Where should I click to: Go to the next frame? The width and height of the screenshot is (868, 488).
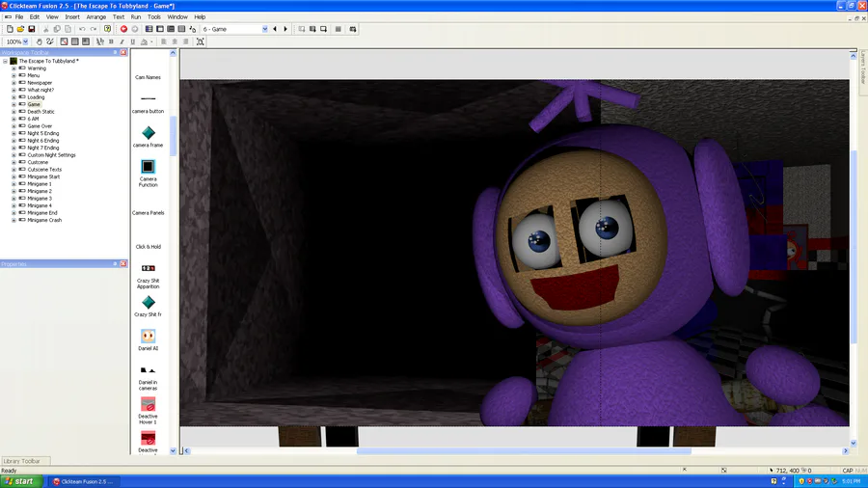click(285, 29)
